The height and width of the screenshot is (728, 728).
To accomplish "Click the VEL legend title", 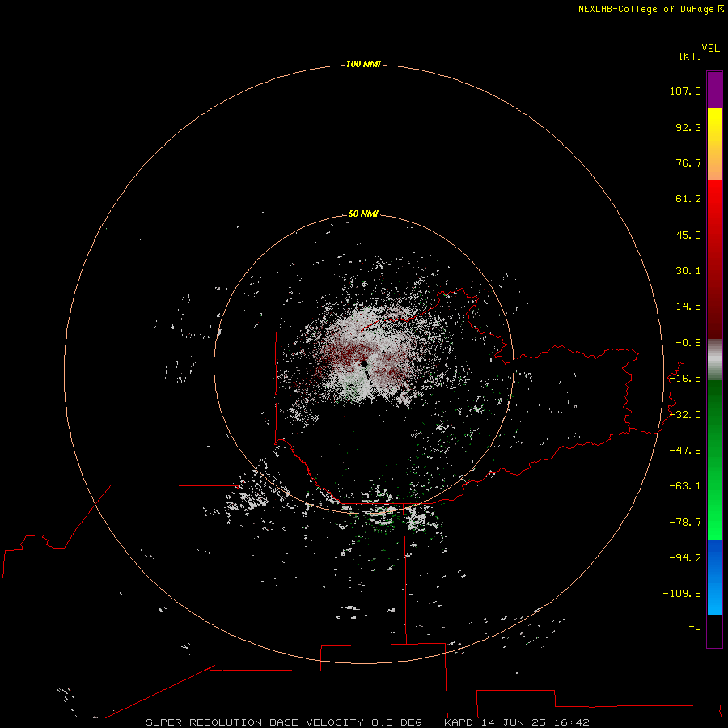I will [710, 49].
